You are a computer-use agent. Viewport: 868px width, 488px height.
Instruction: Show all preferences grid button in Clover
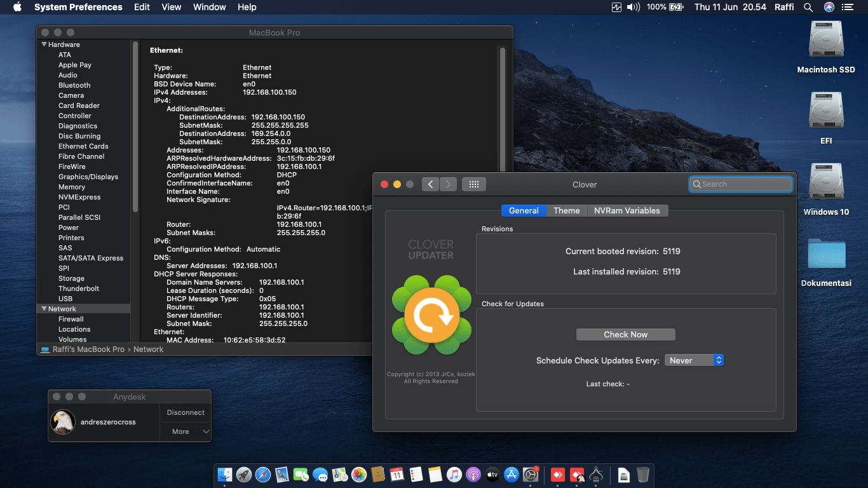tap(473, 184)
